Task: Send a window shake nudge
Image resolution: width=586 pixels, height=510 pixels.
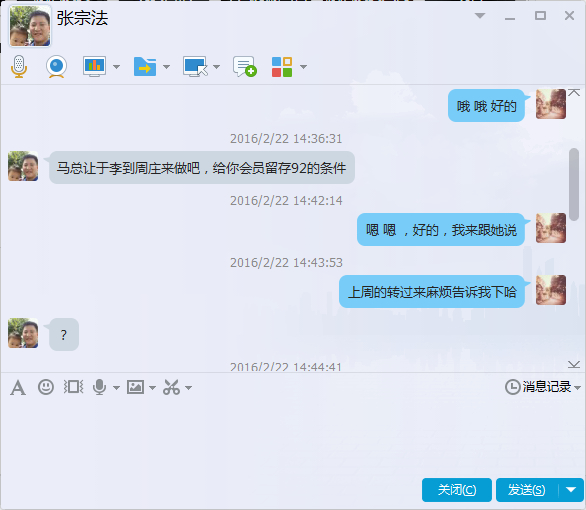Action: click(x=73, y=387)
